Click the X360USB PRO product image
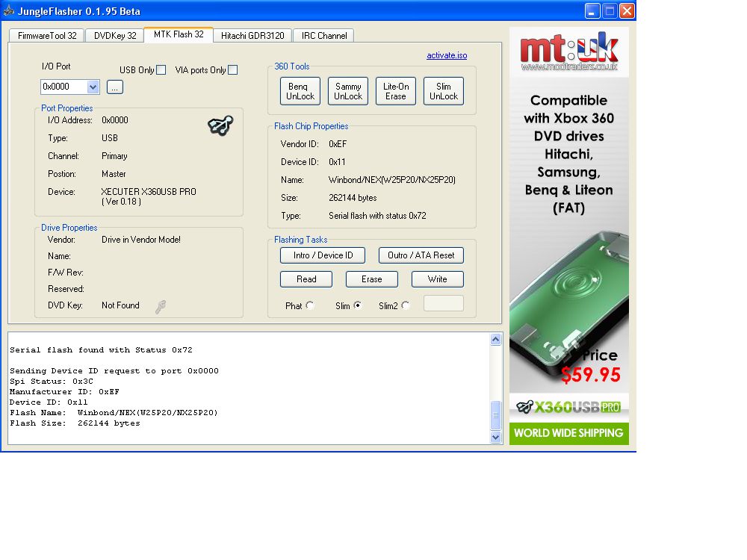Image resolution: width=747 pixels, height=560 pixels. pyautogui.click(x=568, y=305)
